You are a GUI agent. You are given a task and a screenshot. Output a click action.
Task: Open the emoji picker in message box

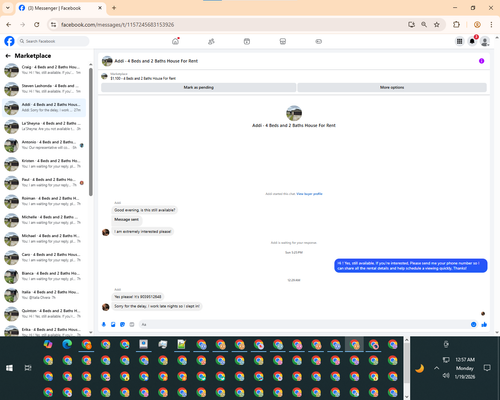pos(473,324)
